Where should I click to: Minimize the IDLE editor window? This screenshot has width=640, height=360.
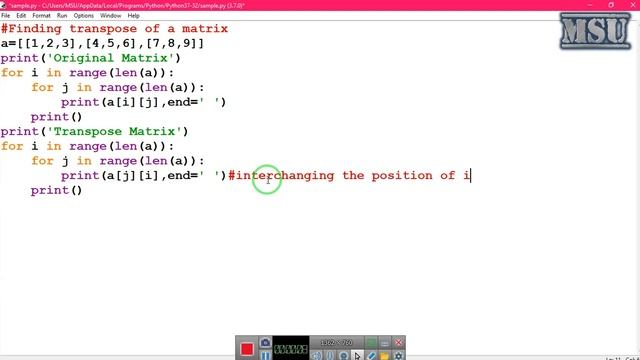(590, 5)
